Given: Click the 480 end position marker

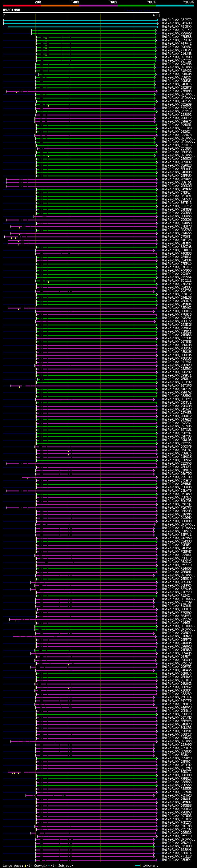Looking at the screenshot, I should (x=155, y=15).
